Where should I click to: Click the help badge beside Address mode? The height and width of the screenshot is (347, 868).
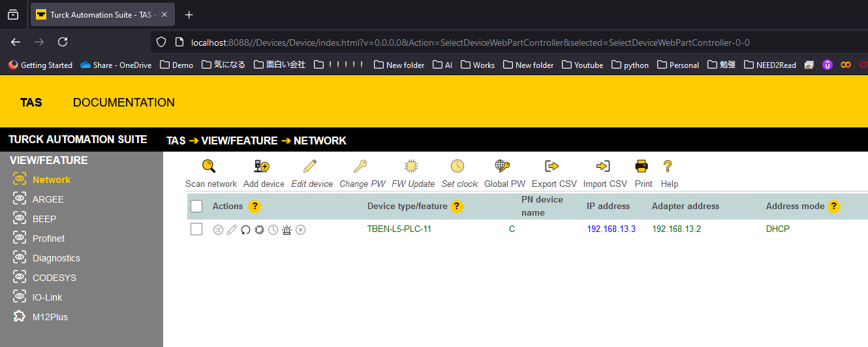click(x=833, y=207)
